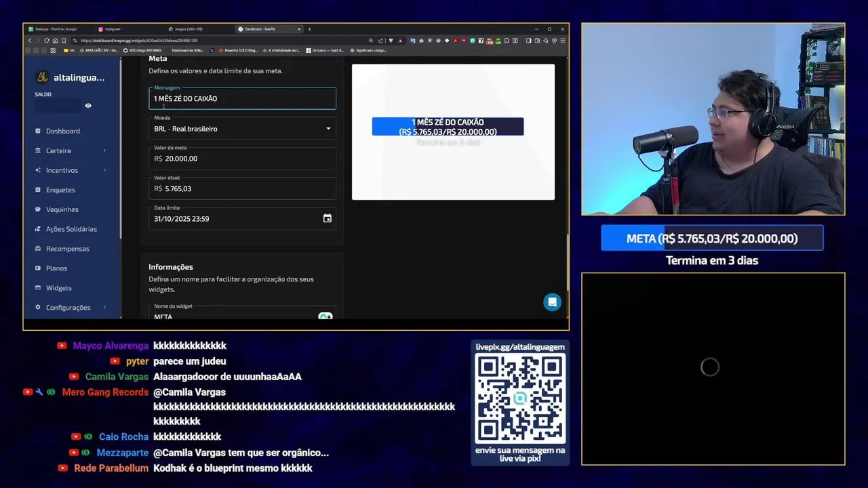This screenshot has height=488, width=868.
Task: Open the De Laicis — Saint R... bookmark
Action: [325, 50]
